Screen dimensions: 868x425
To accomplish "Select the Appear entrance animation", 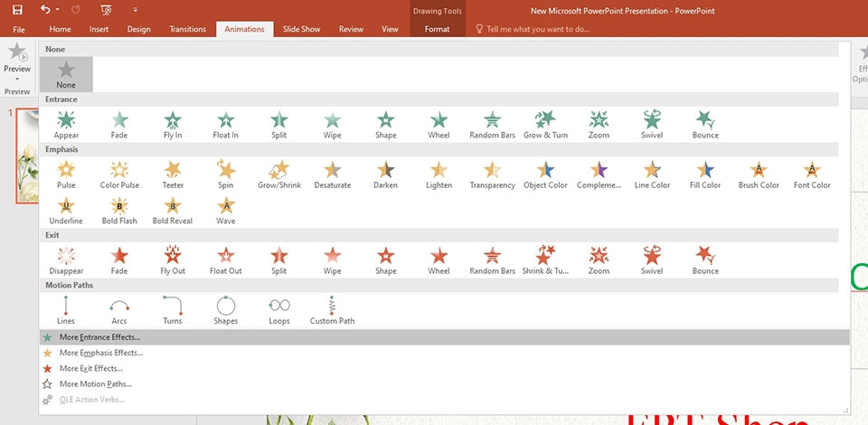I will [x=66, y=123].
